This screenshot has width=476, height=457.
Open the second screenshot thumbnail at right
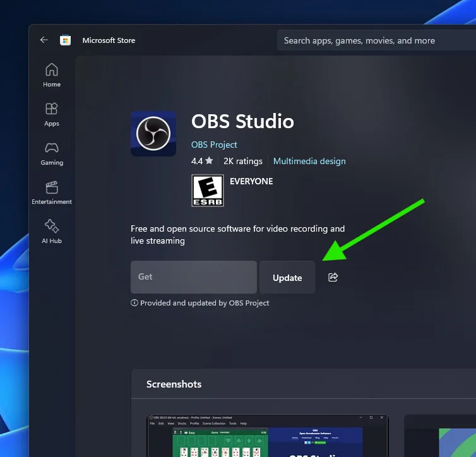[440, 436]
